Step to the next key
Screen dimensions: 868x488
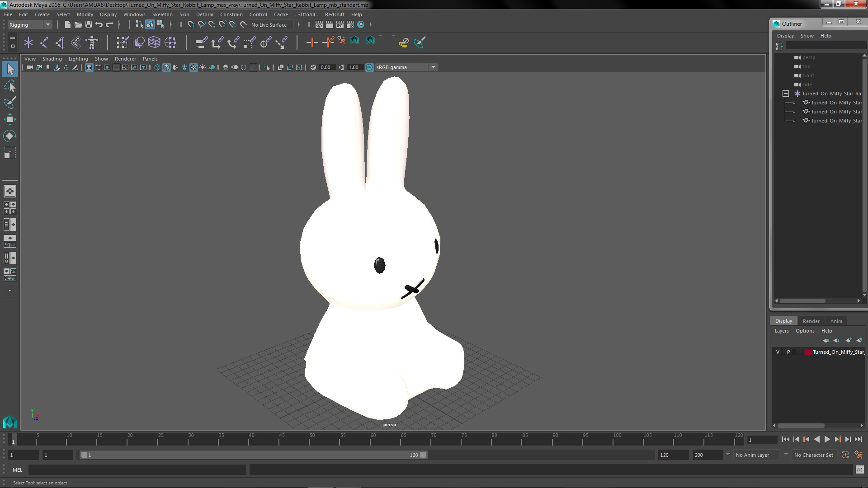[x=837, y=439]
